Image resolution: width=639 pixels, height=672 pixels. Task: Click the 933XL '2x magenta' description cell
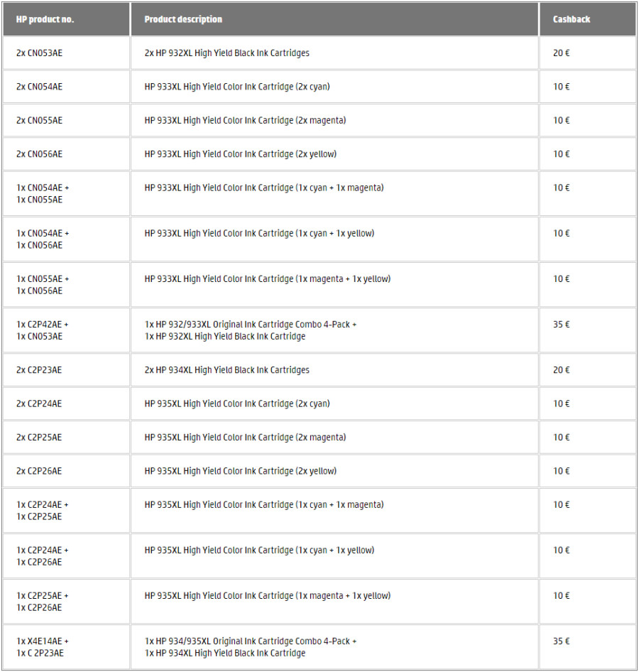[x=334, y=121]
